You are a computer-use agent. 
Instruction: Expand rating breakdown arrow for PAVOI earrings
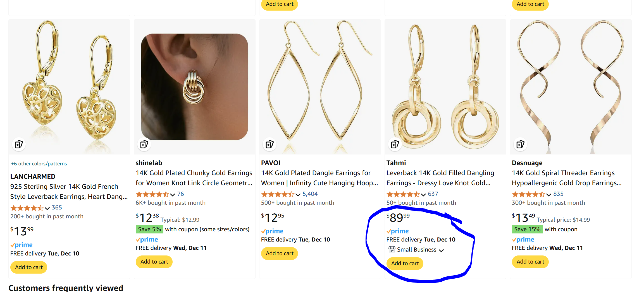coord(298,195)
